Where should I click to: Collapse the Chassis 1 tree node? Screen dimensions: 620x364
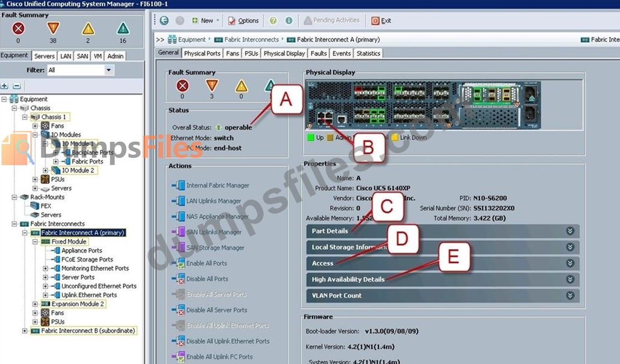pos(25,117)
